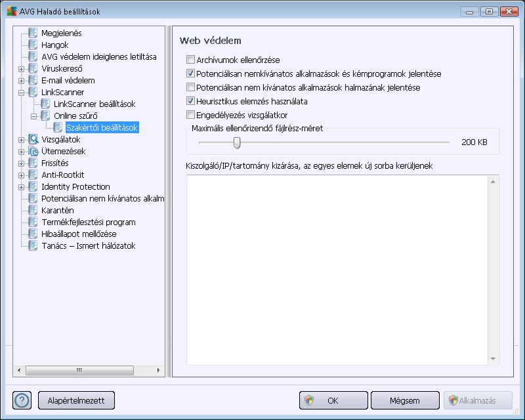Open LinkScanner beállítások page
This screenshot has width=525, height=420.
pyautogui.click(x=94, y=104)
